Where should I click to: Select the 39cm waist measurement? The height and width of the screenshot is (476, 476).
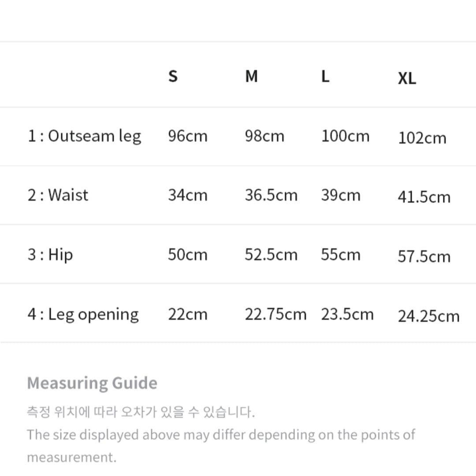click(x=340, y=195)
